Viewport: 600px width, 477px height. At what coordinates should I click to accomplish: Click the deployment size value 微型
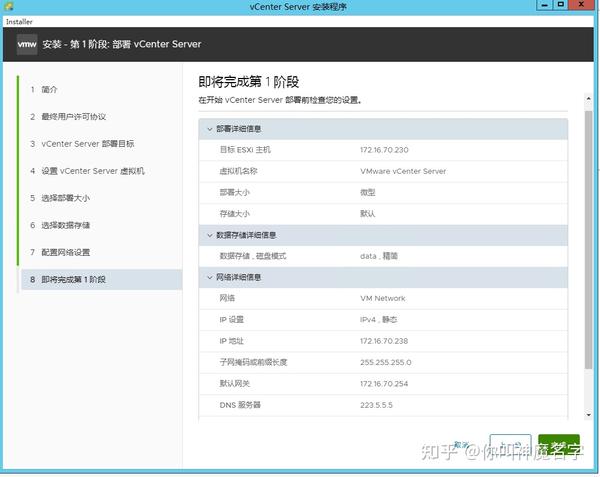click(368, 192)
